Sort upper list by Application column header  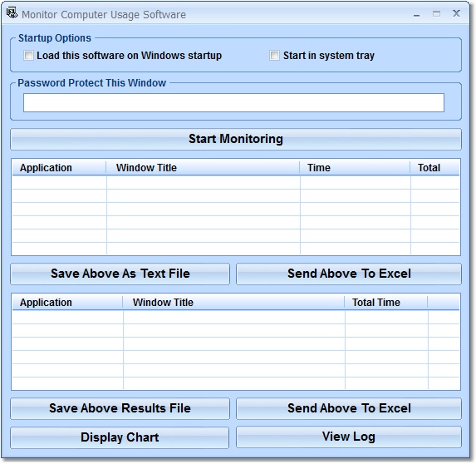(59, 168)
